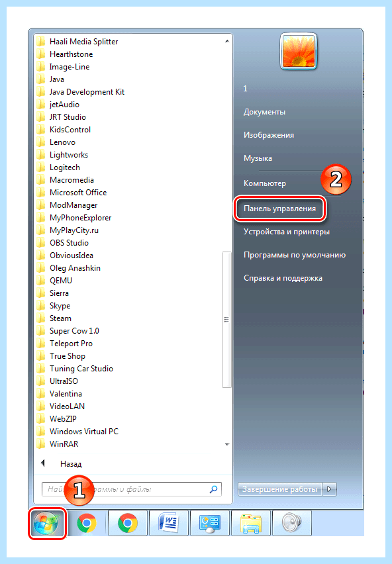This screenshot has height=564, width=392.
Task: Click the WebZIP folder icon
Action: [x=40, y=418]
